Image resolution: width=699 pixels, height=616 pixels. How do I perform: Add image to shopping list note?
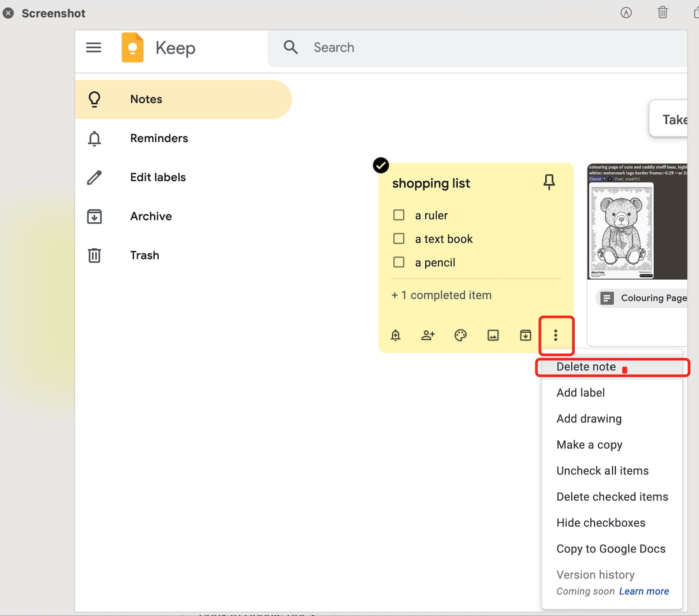(493, 335)
